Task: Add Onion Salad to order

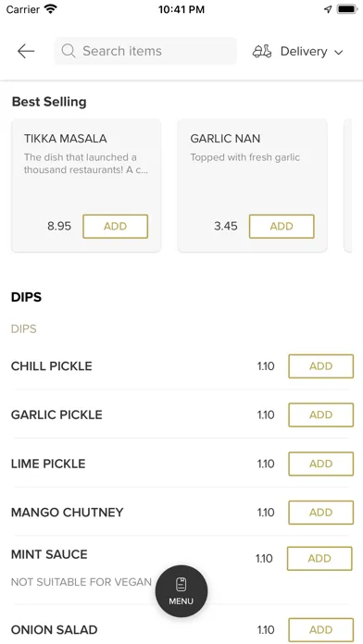Action: click(x=321, y=629)
